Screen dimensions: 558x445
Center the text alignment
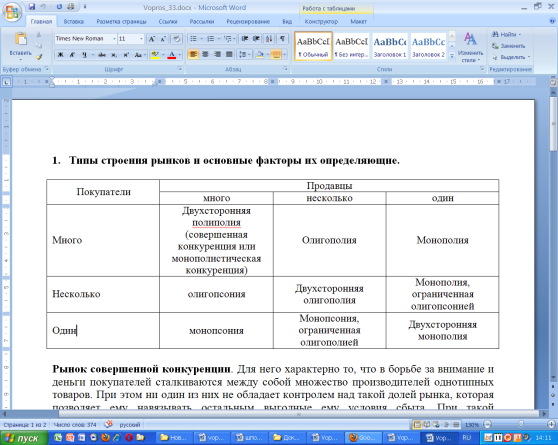pos(205,54)
